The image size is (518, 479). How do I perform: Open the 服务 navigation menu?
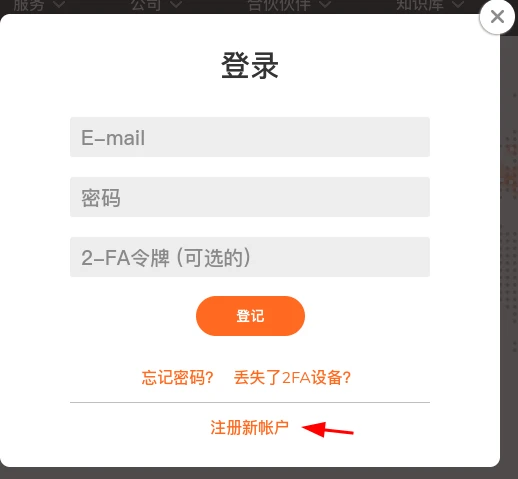29,6
